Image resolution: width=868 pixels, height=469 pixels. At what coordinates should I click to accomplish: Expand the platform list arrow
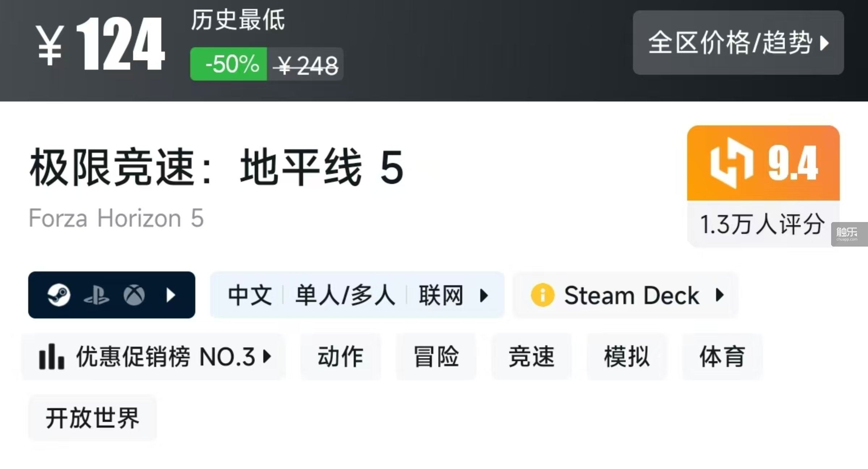[x=171, y=295]
